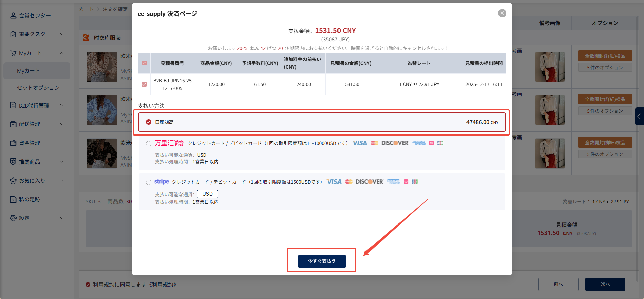Open the Myカート submenu item

pos(37,71)
